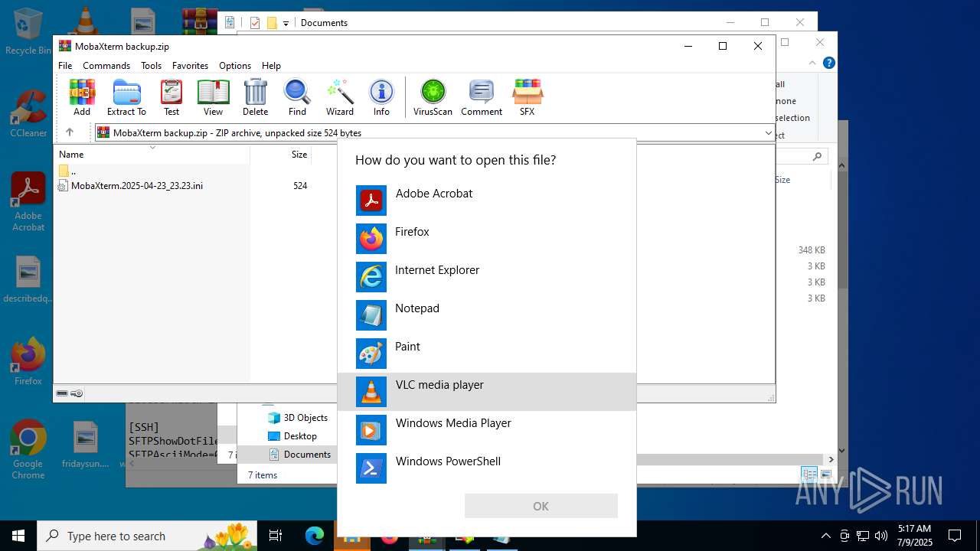Viewport: 980px width, 551px height.
Task: Select Notepad to open the file
Action: [487, 315]
